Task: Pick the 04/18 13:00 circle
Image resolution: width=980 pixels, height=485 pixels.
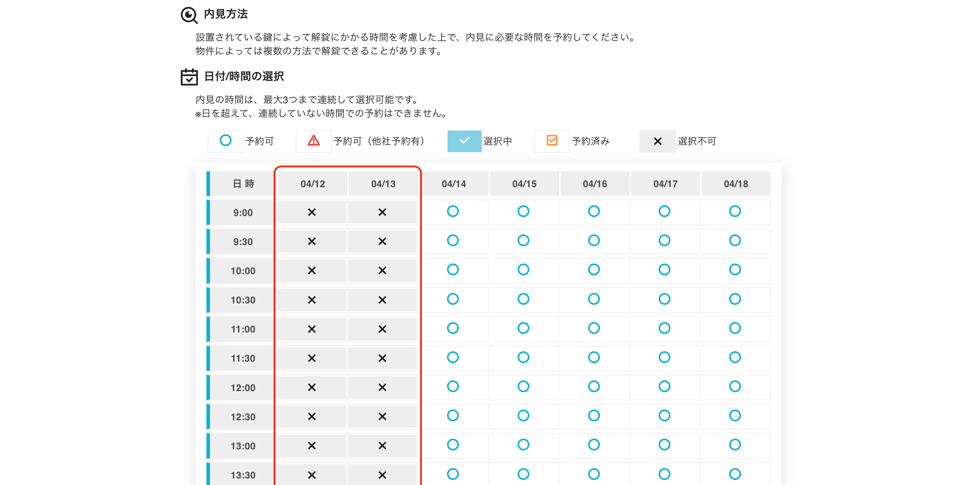Action: pyautogui.click(x=735, y=445)
